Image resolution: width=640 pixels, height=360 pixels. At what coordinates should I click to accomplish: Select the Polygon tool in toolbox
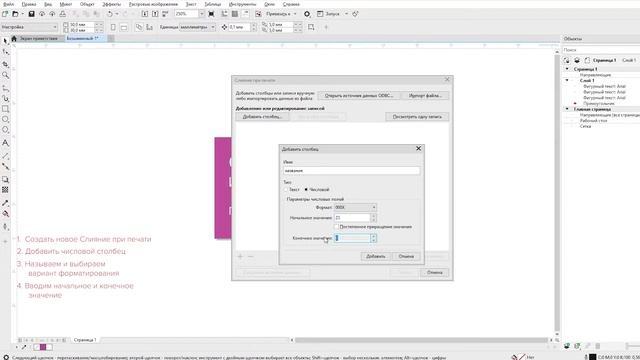point(5,130)
